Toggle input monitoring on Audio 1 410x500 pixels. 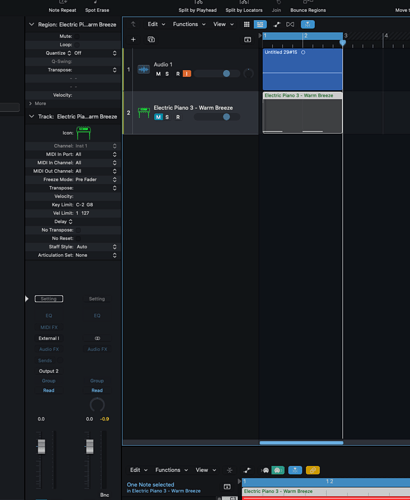[187, 74]
